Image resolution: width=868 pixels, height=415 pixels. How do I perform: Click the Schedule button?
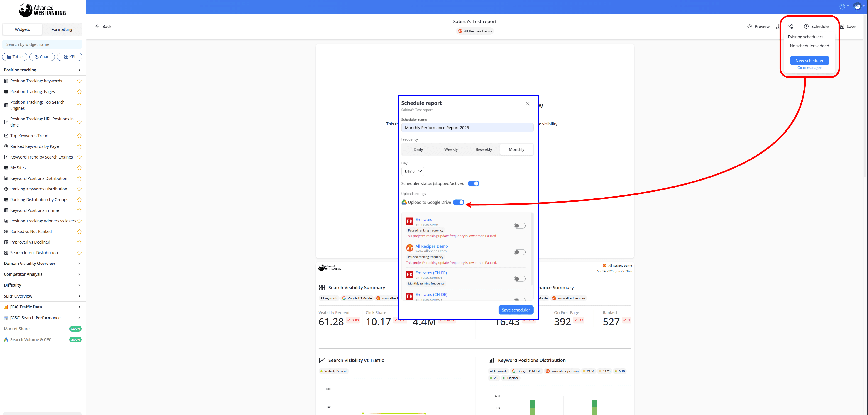(x=816, y=26)
